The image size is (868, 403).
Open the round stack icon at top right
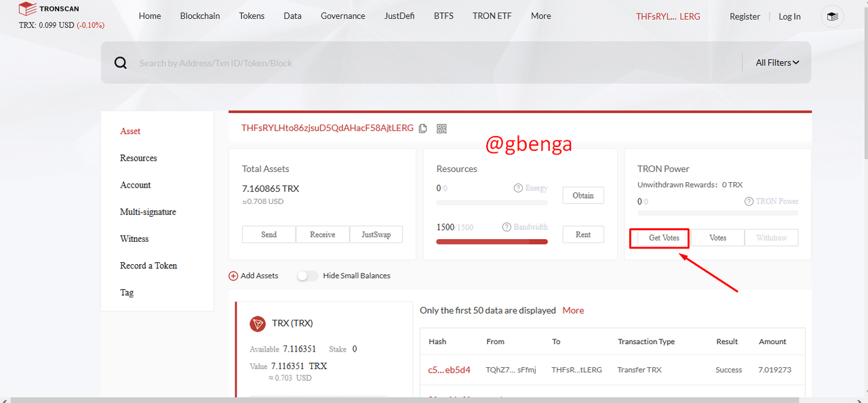click(832, 16)
